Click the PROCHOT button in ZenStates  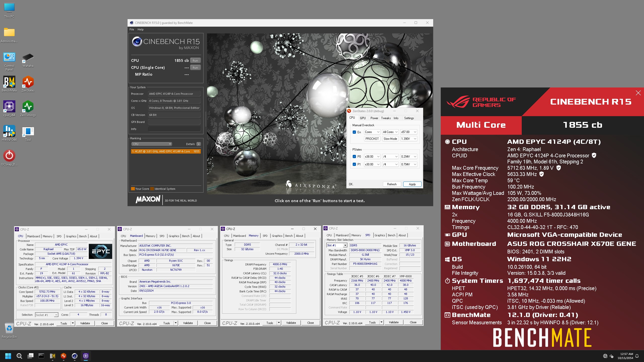(372, 139)
